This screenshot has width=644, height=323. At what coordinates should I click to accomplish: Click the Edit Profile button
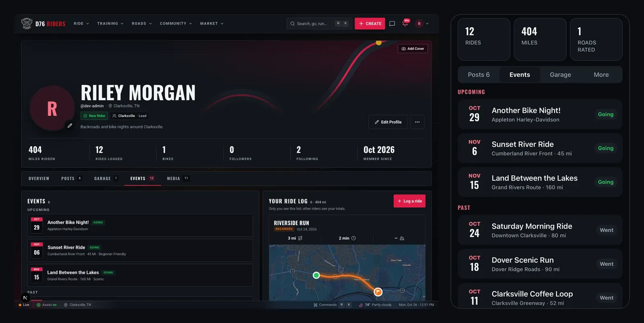(x=388, y=122)
